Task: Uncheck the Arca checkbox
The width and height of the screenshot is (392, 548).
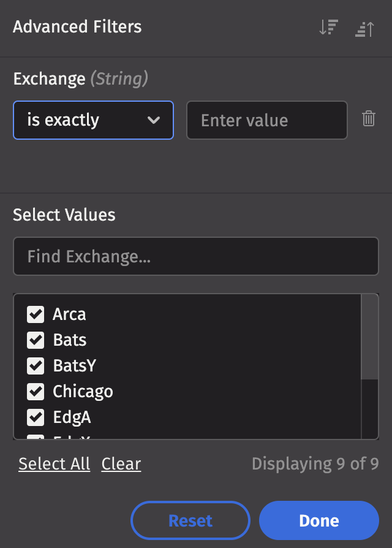Action: coord(36,314)
